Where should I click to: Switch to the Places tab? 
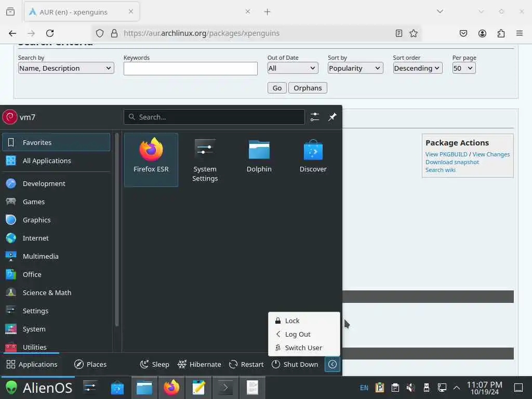[90, 364]
